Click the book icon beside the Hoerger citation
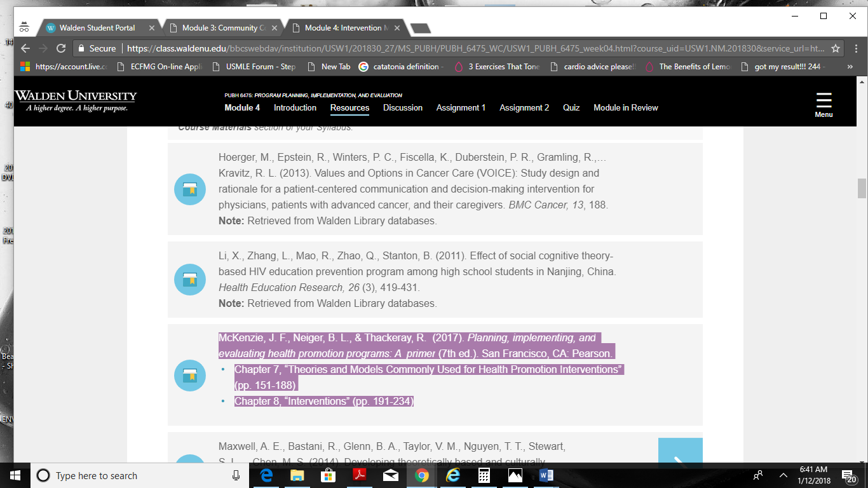The height and width of the screenshot is (488, 868). coord(190,189)
